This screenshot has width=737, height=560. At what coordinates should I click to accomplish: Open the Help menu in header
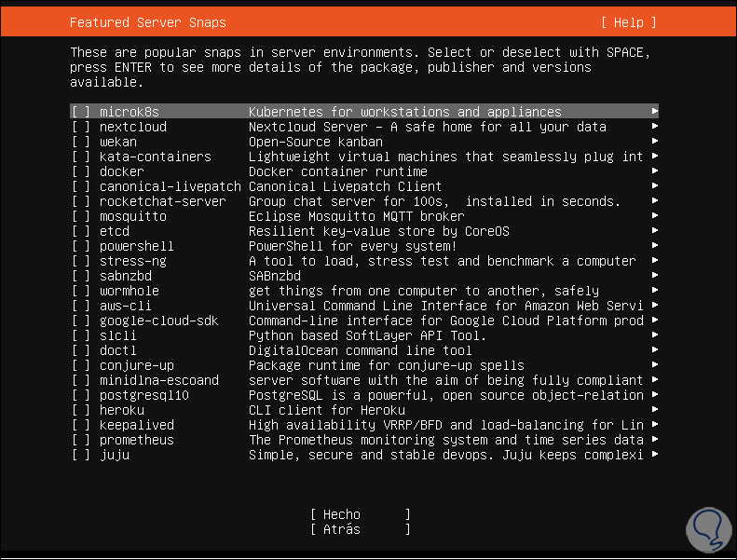point(629,22)
